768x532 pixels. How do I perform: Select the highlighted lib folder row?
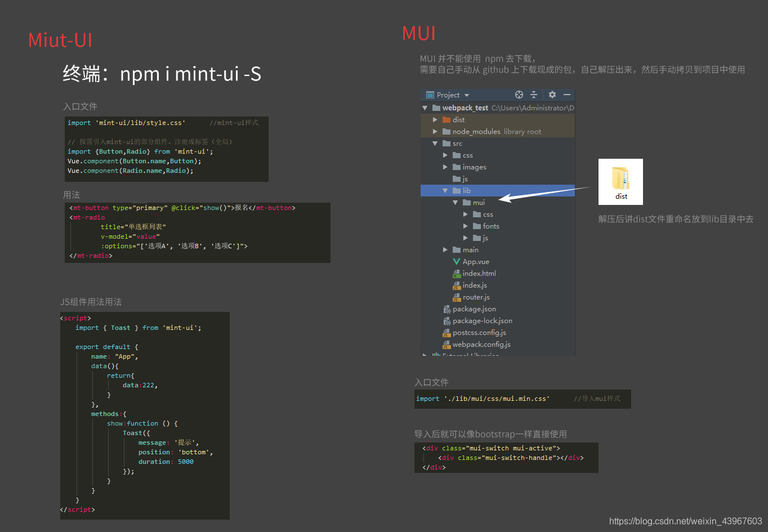click(x=498, y=190)
